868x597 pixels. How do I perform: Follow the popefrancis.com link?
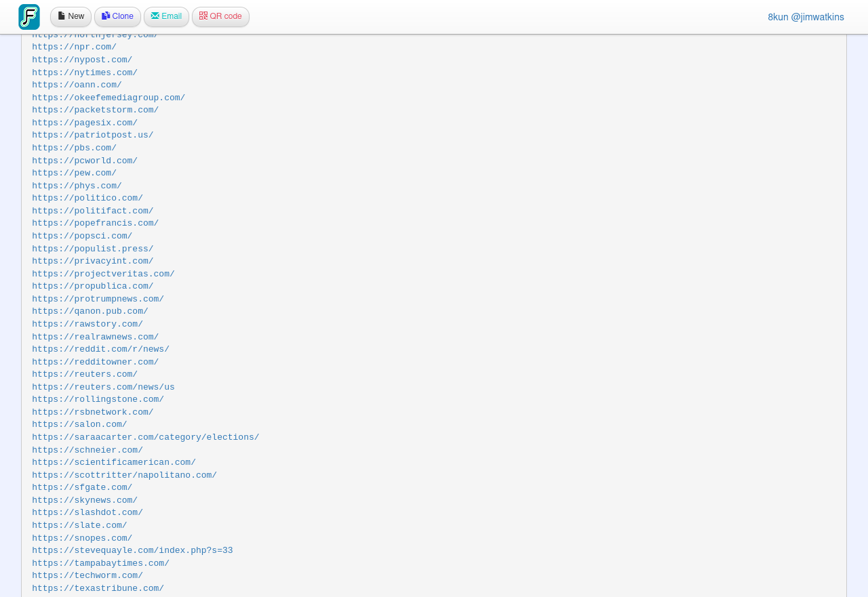tap(96, 224)
